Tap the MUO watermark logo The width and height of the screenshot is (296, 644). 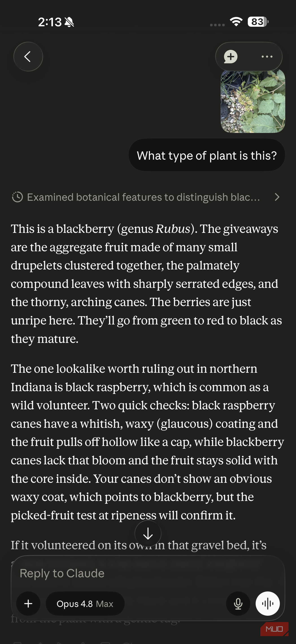coord(274,629)
